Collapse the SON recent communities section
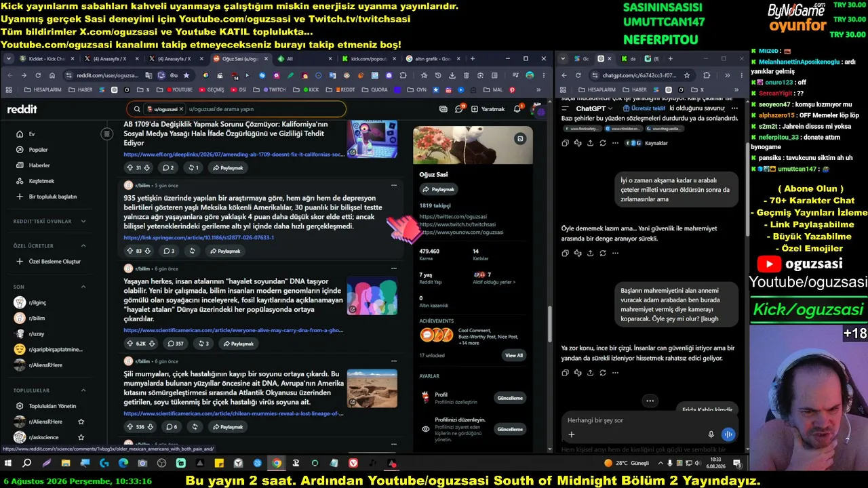Viewport: 868px width, 488px height. click(x=83, y=287)
